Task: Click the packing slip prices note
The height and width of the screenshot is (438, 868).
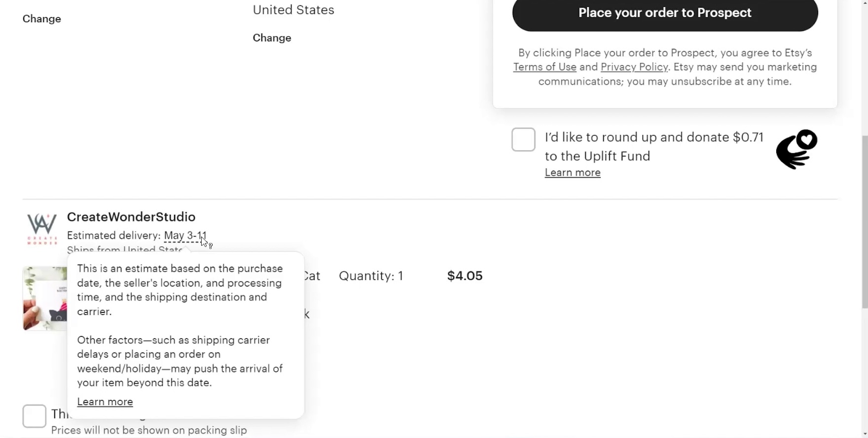Action: [x=149, y=430]
